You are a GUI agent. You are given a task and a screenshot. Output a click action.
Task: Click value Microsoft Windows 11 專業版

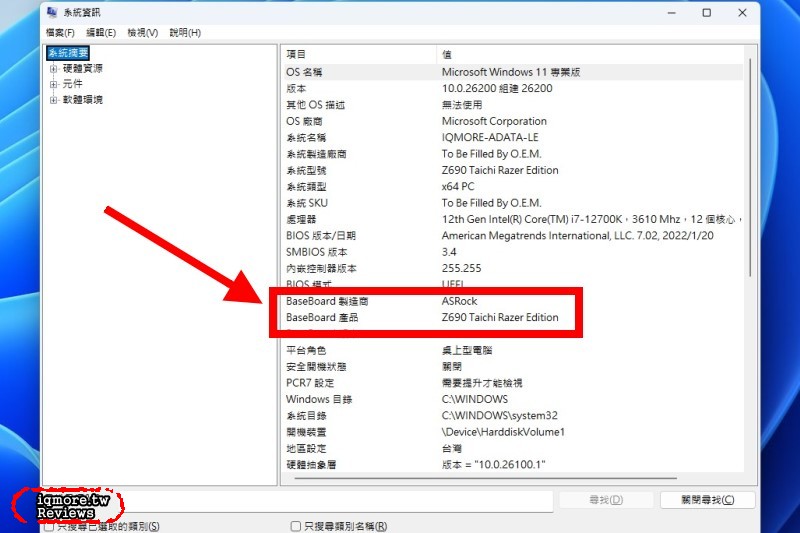[x=511, y=72]
